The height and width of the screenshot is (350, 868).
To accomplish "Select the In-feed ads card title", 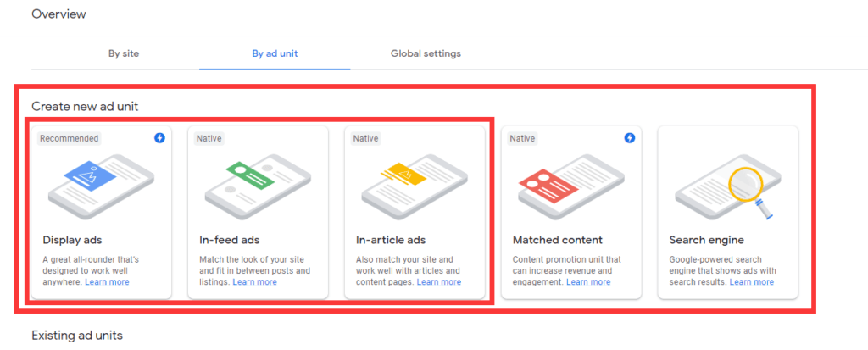I will [230, 240].
